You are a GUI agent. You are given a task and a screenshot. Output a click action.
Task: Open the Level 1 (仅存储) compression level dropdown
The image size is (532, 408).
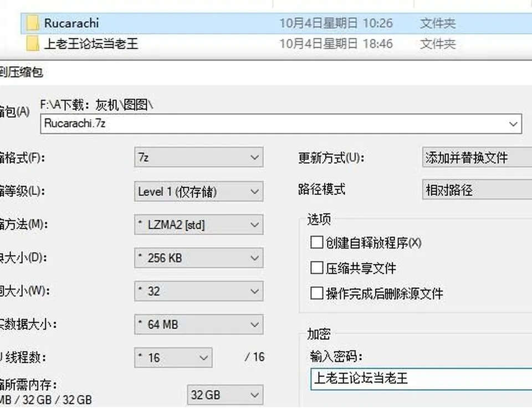pyautogui.click(x=198, y=192)
